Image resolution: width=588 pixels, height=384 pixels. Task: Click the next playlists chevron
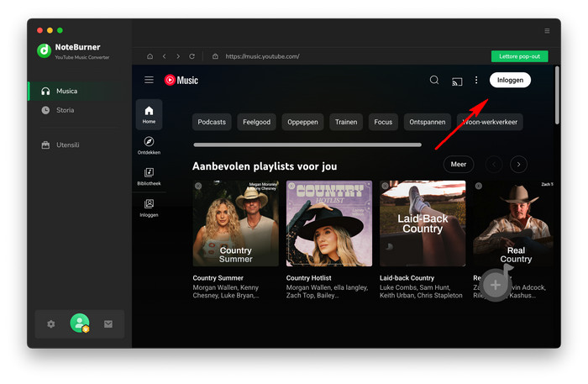click(x=518, y=164)
